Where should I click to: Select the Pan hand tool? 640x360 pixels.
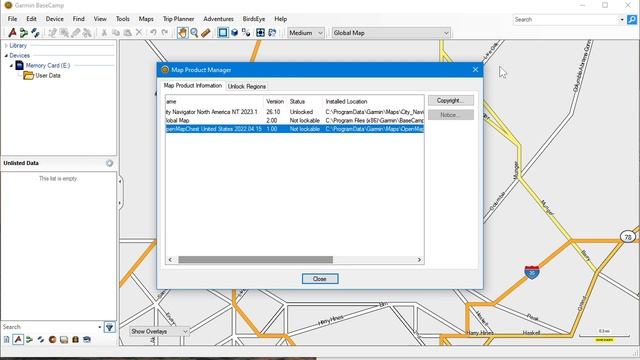pyautogui.click(x=182, y=33)
